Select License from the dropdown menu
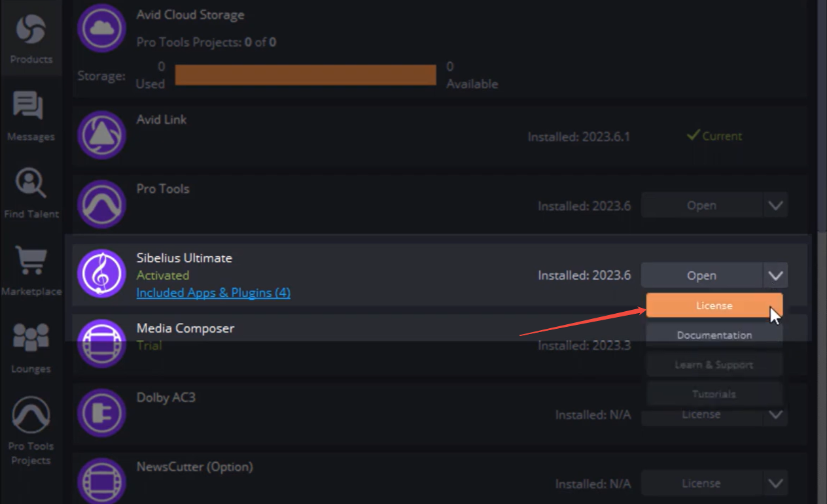Image resolution: width=827 pixels, height=504 pixels. click(x=714, y=305)
